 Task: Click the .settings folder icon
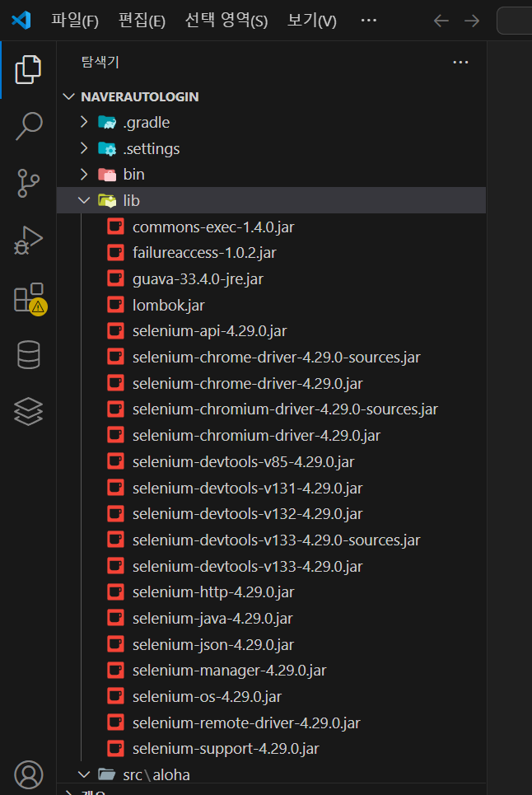click(x=107, y=148)
